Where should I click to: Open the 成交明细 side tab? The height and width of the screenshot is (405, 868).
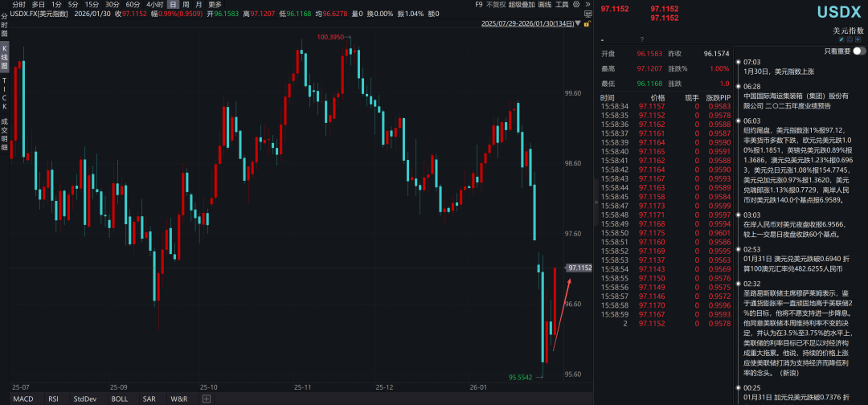pyautogui.click(x=4, y=131)
